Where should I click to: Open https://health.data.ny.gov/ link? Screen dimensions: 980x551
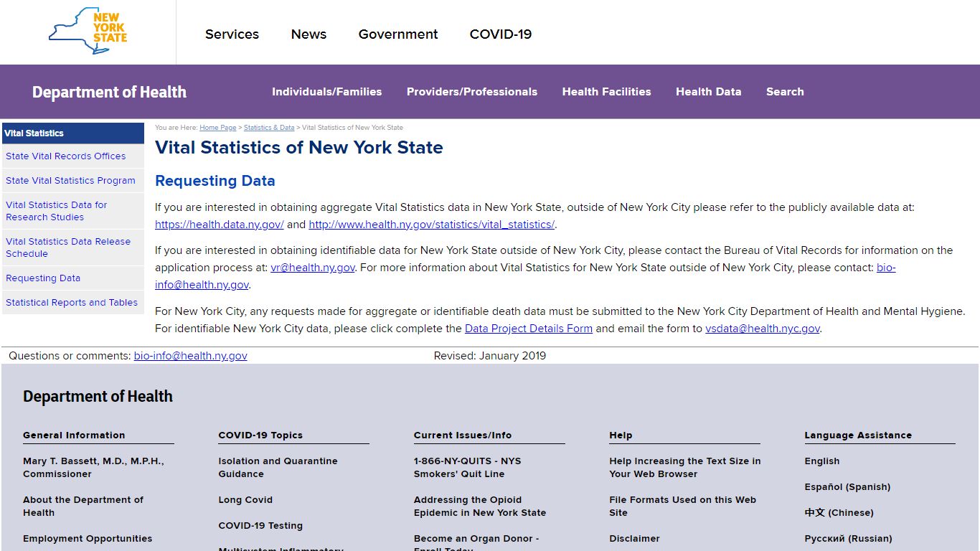[220, 225]
